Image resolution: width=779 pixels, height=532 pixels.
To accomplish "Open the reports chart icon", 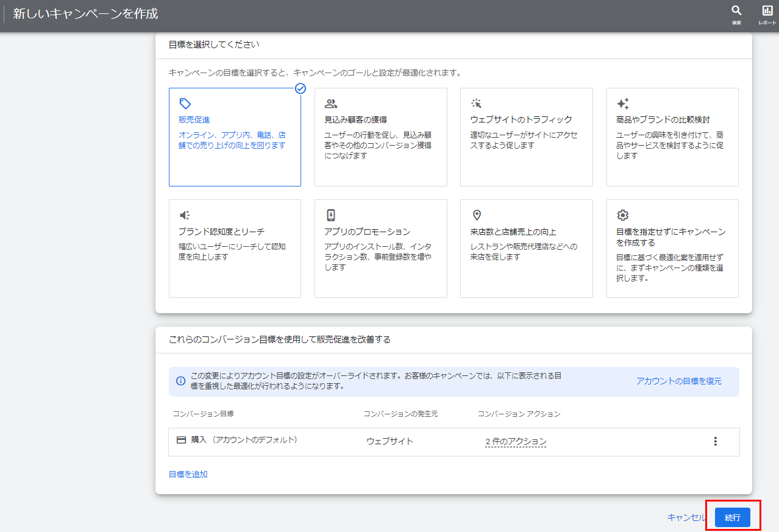I will pos(767,11).
